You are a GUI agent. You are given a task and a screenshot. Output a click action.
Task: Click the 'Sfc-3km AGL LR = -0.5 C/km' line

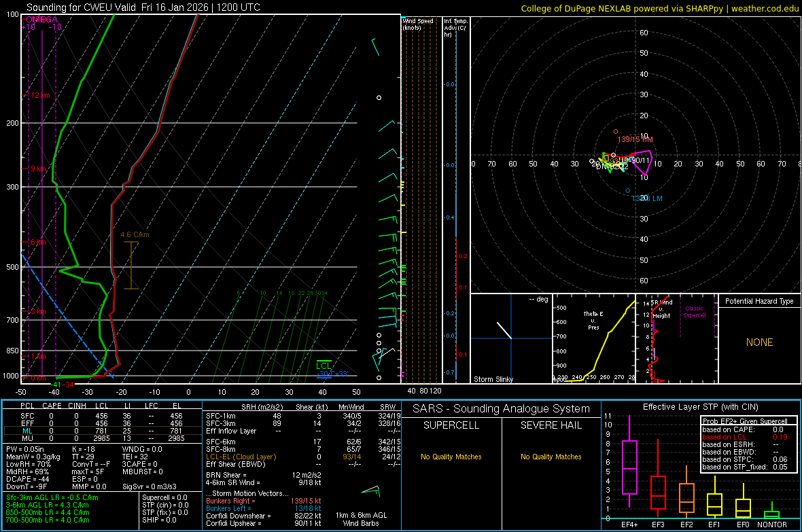(x=52, y=497)
